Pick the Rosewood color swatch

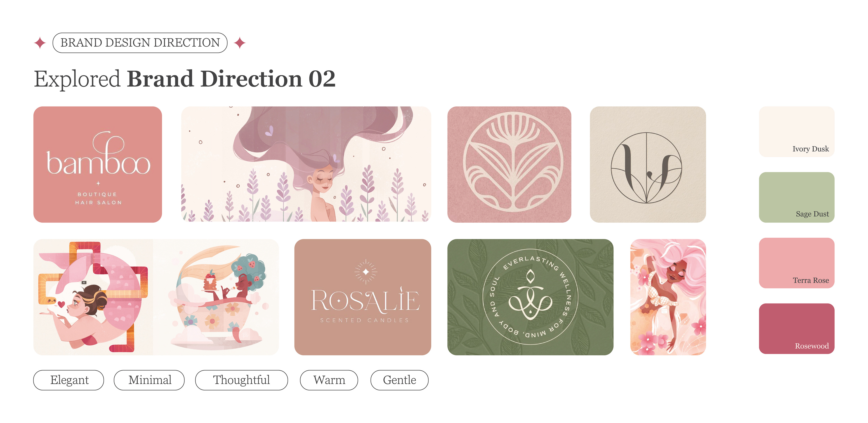(x=797, y=329)
